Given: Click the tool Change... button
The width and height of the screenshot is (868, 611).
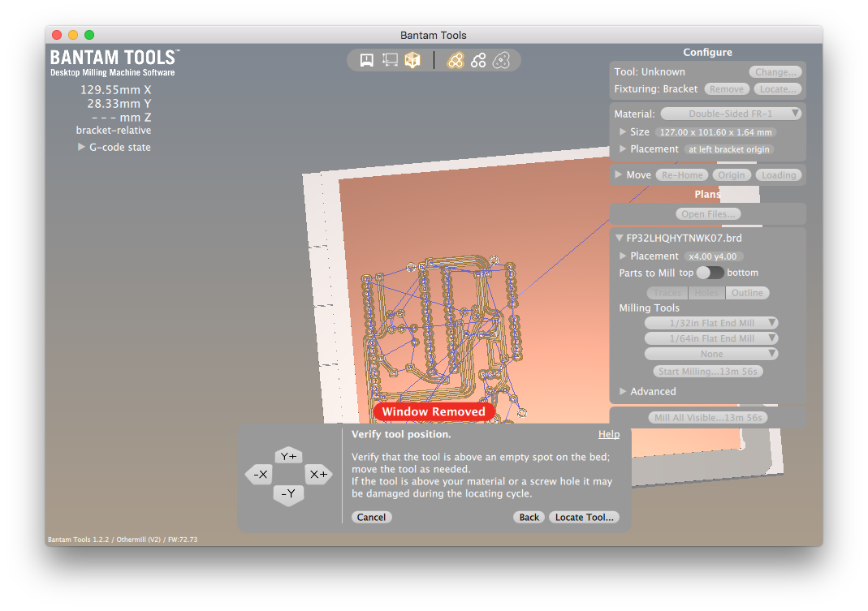Looking at the screenshot, I should click(x=775, y=72).
